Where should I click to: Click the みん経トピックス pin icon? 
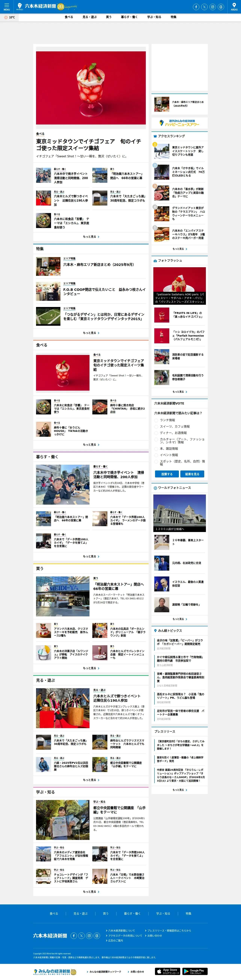[x=155, y=631]
